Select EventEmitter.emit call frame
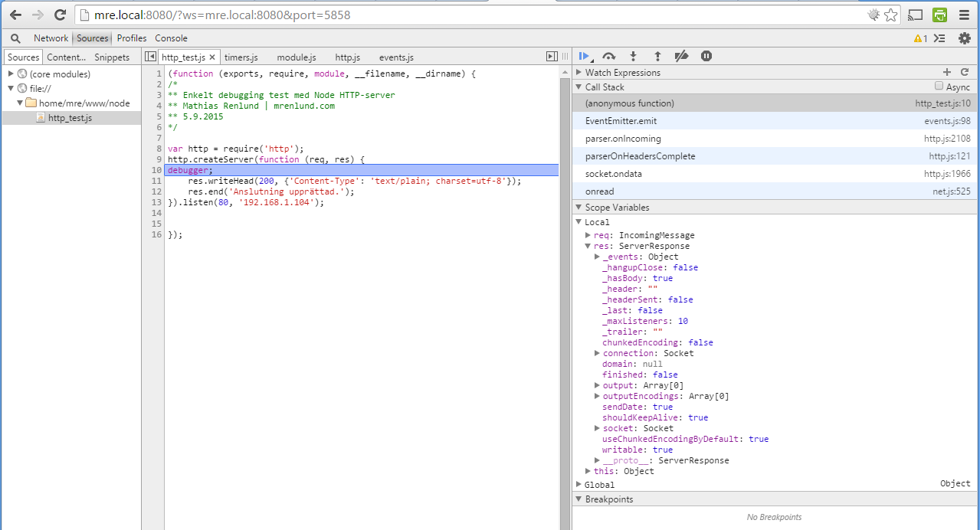 [775, 121]
